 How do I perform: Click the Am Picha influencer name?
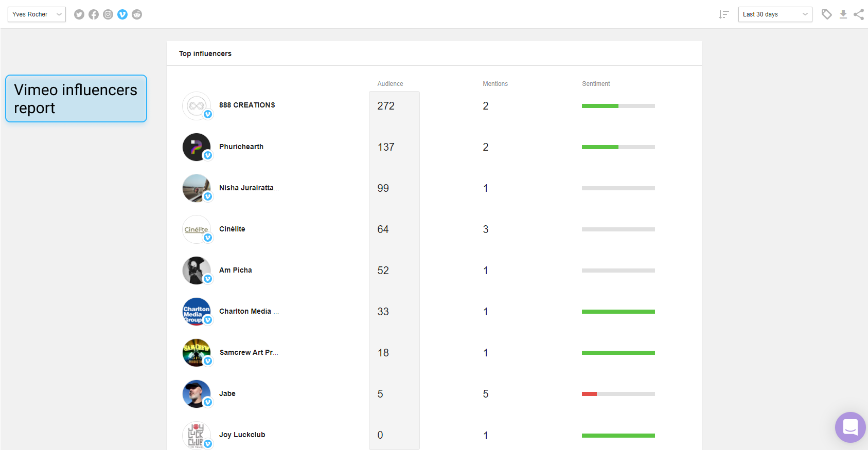(236, 270)
